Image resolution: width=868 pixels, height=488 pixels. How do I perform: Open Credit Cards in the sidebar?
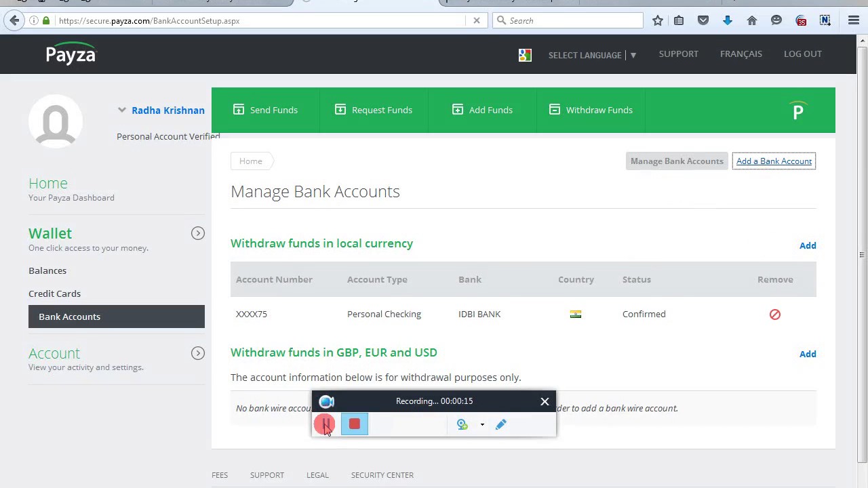[x=54, y=293]
